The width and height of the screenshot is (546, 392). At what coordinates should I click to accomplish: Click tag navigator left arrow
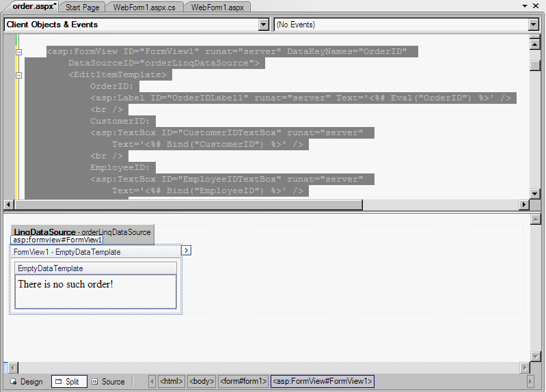click(x=152, y=382)
